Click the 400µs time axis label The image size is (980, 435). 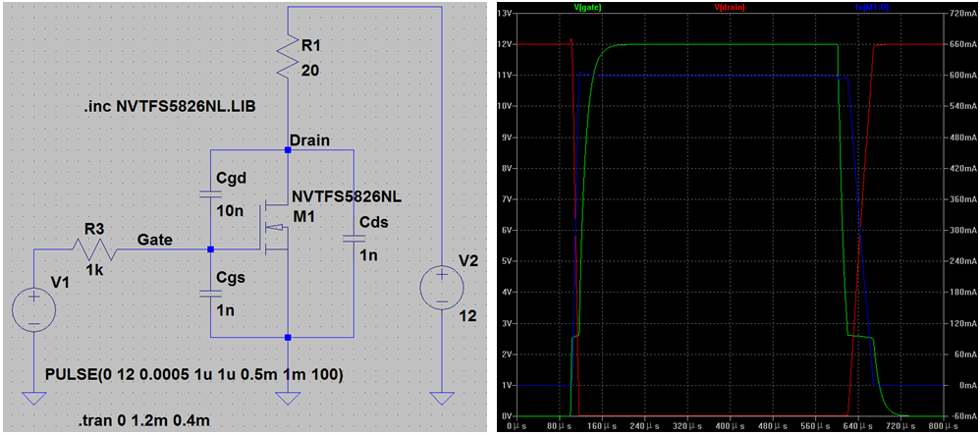pyautogui.click(x=730, y=426)
